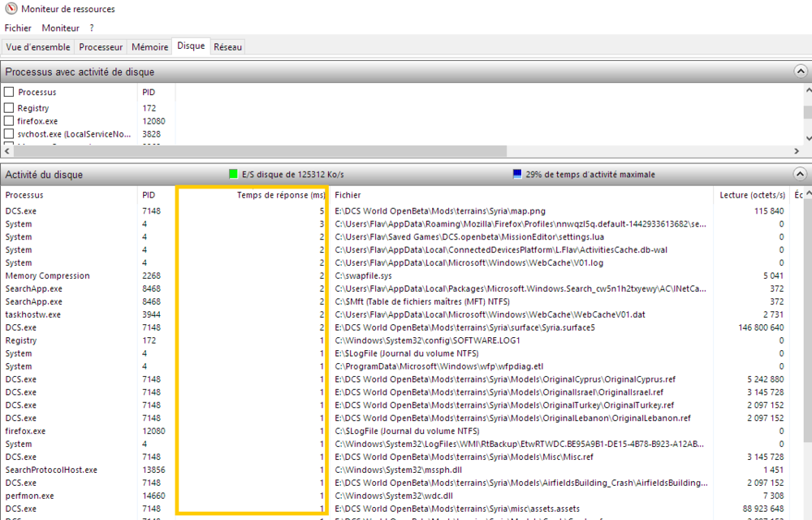The height and width of the screenshot is (520, 812).
Task: Collapse the Activité du disque section
Action: coord(800,174)
